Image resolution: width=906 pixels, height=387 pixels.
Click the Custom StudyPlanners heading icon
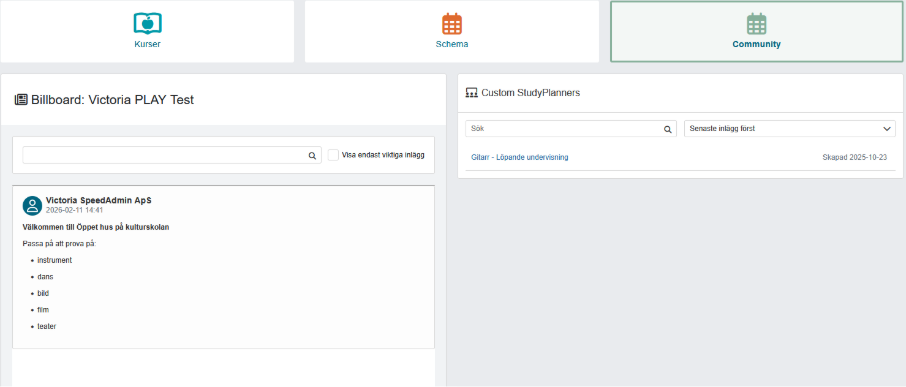click(x=471, y=92)
